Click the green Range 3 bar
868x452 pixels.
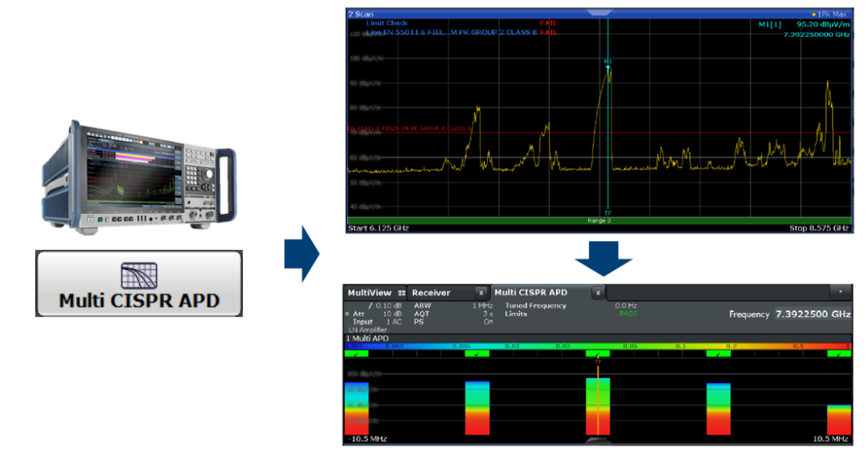click(x=599, y=220)
